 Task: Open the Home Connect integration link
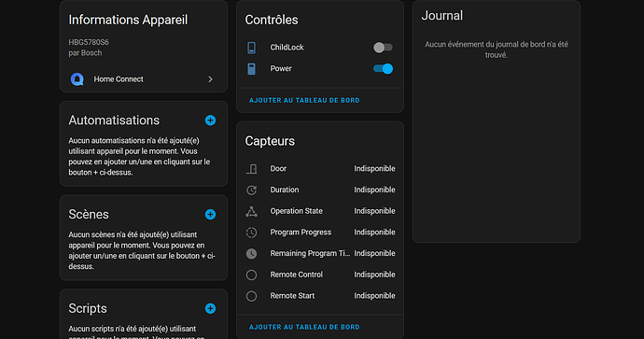[144, 78]
